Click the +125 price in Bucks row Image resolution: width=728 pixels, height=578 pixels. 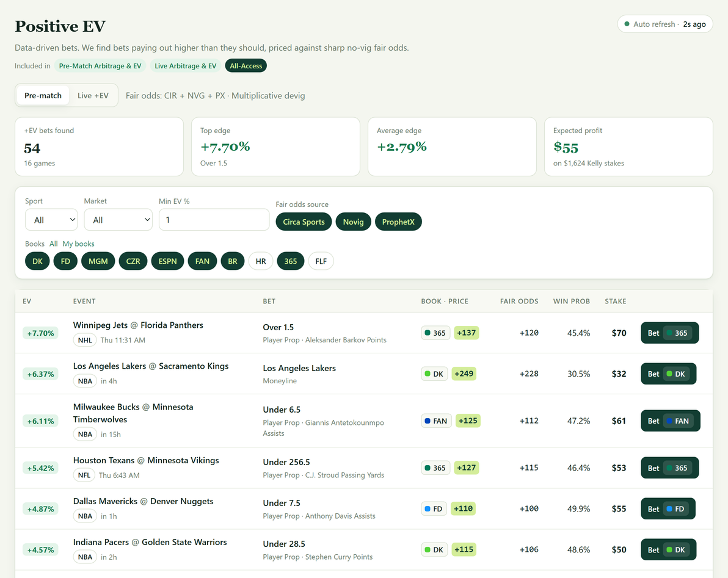(x=468, y=421)
